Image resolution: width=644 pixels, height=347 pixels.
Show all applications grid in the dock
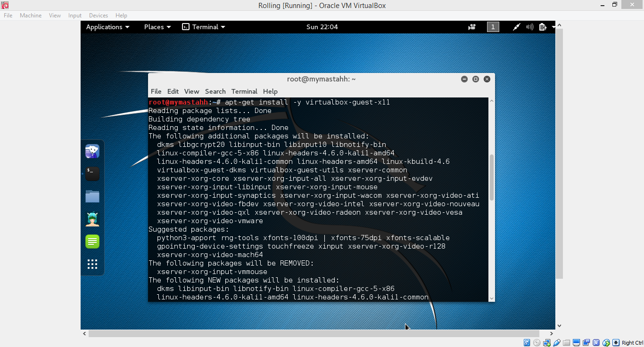point(92,264)
